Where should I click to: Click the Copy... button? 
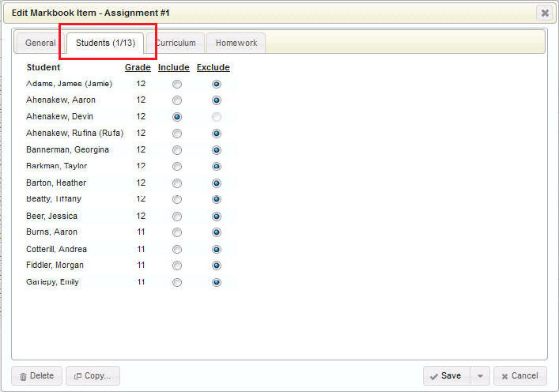(x=93, y=376)
